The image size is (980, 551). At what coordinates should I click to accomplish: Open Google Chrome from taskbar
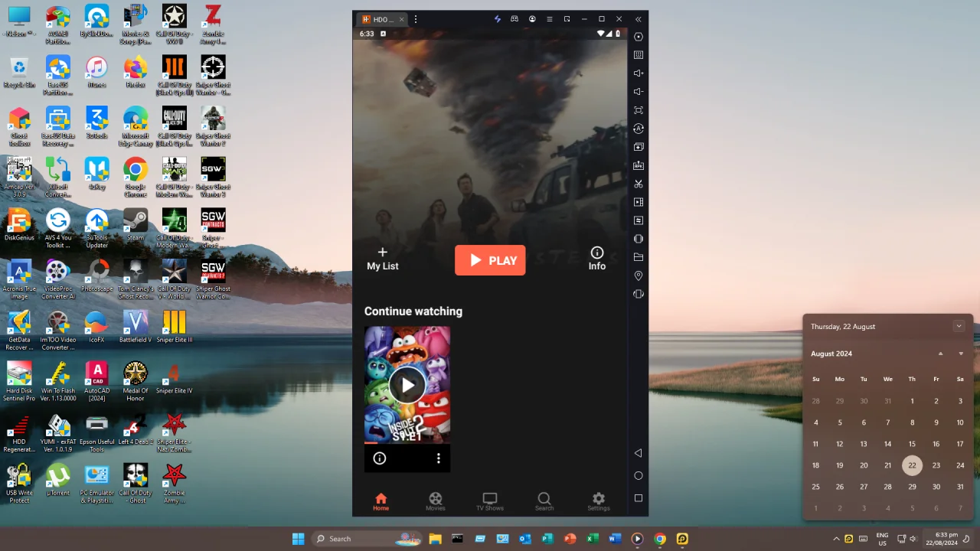(660, 539)
